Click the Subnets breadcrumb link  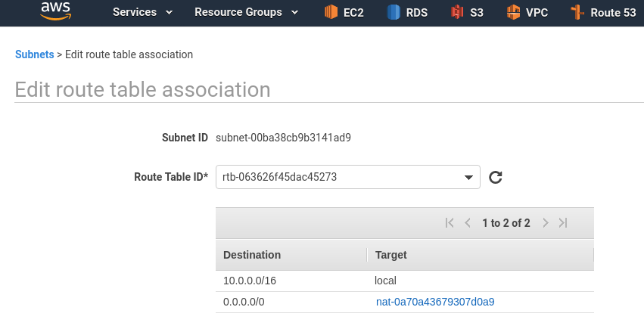34,54
